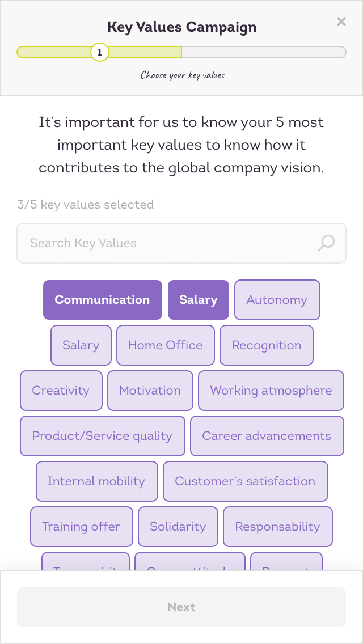Choose the Home Office value
The width and height of the screenshot is (363, 644).
166,345
